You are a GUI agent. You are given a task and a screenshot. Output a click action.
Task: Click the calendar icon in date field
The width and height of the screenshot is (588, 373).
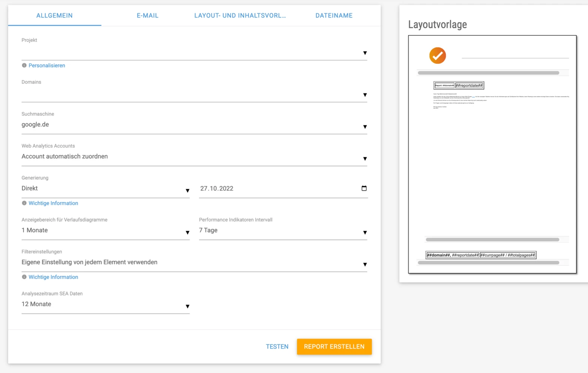[364, 188]
